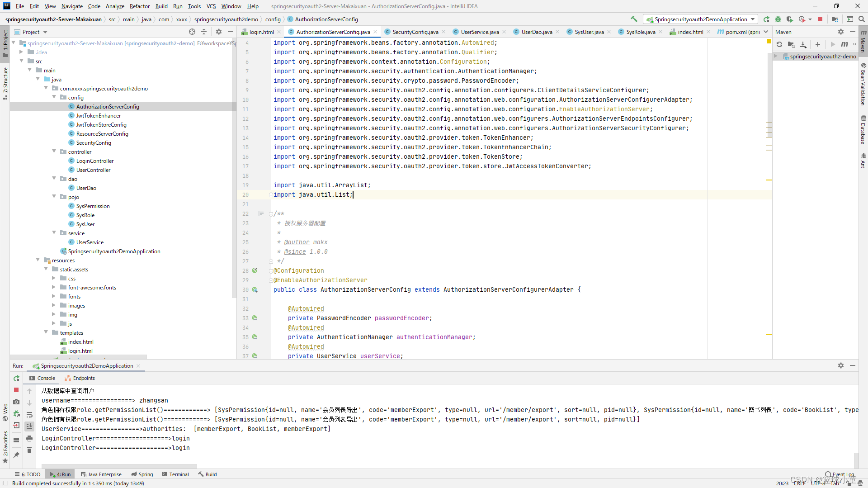Open Build tool window
Screen dimensions: 868x488
(208, 474)
